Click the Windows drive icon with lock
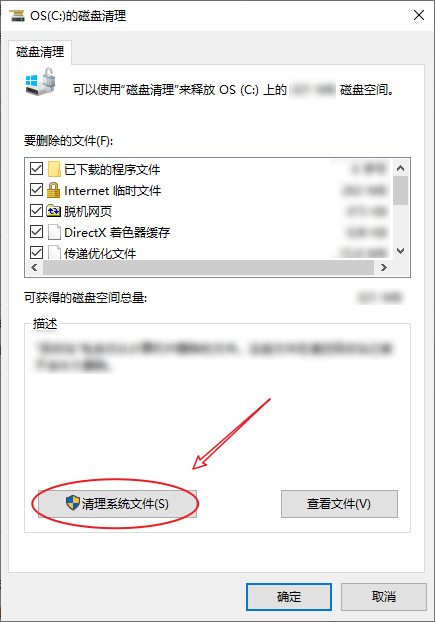 40,81
